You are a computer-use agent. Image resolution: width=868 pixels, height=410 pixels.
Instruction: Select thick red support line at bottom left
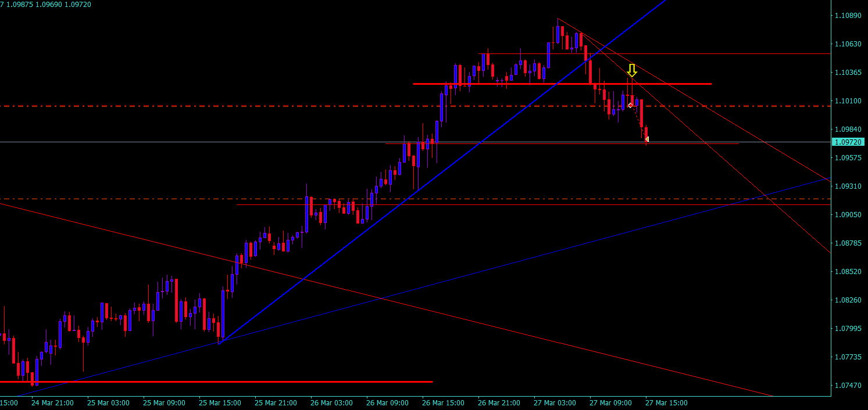coord(216,382)
